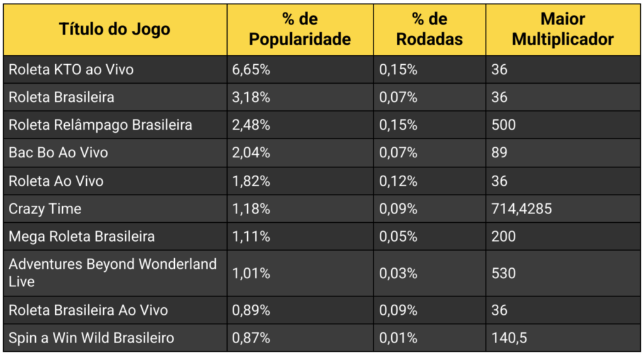Click the 'Spin a Win Wild Brasileiro' cell

(x=91, y=338)
